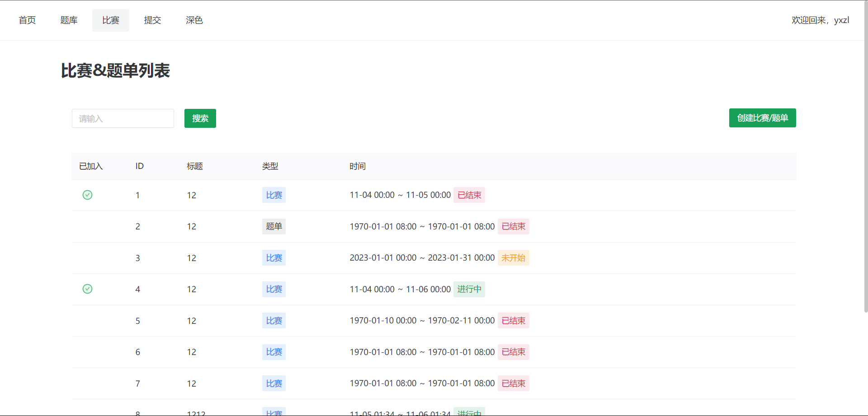
Task: Toggle the 深色 dark mode option
Action: [194, 20]
